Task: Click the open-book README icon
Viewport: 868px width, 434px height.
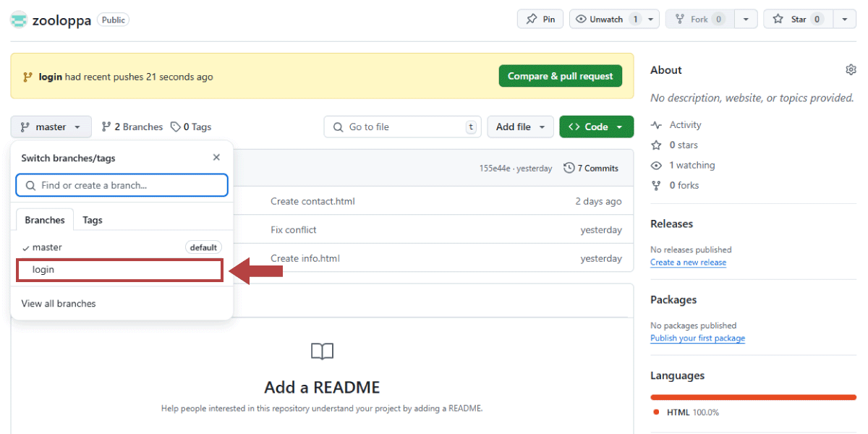Action: click(x=322, y=352)
